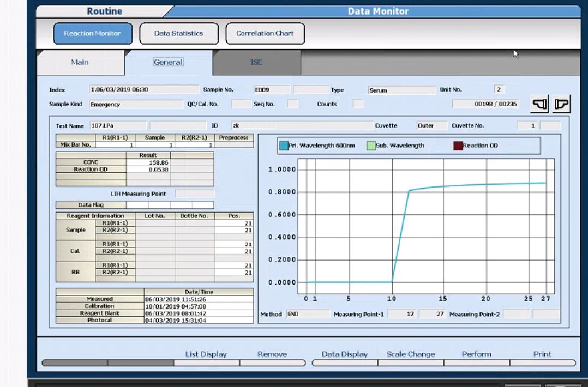This screenshot has width=588, height=387.
Task: Click the QC/Cal. No. empty field
Action: [241, 104]
